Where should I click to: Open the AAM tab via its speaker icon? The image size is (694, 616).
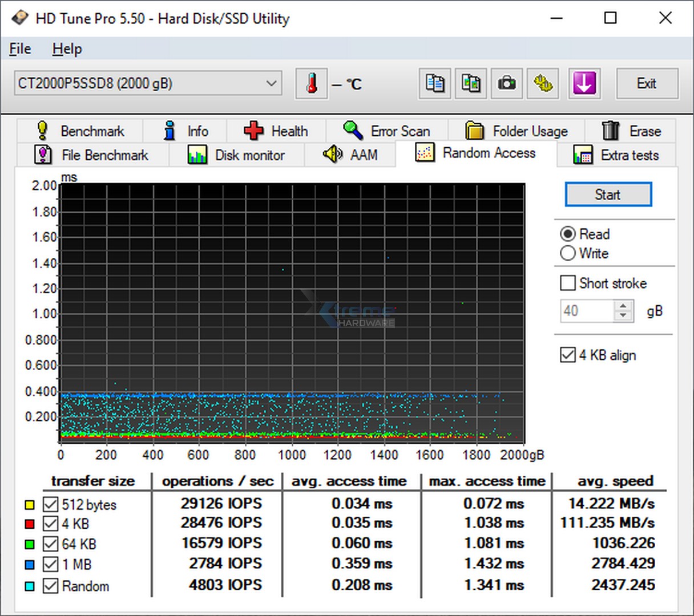[x=350, y=155]
